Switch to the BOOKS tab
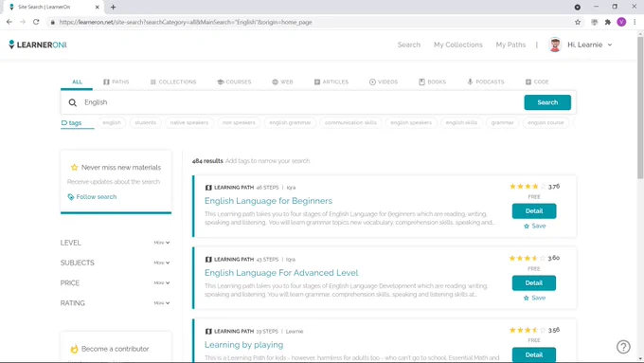The image size is (644, 363). [x=433, y=82]
